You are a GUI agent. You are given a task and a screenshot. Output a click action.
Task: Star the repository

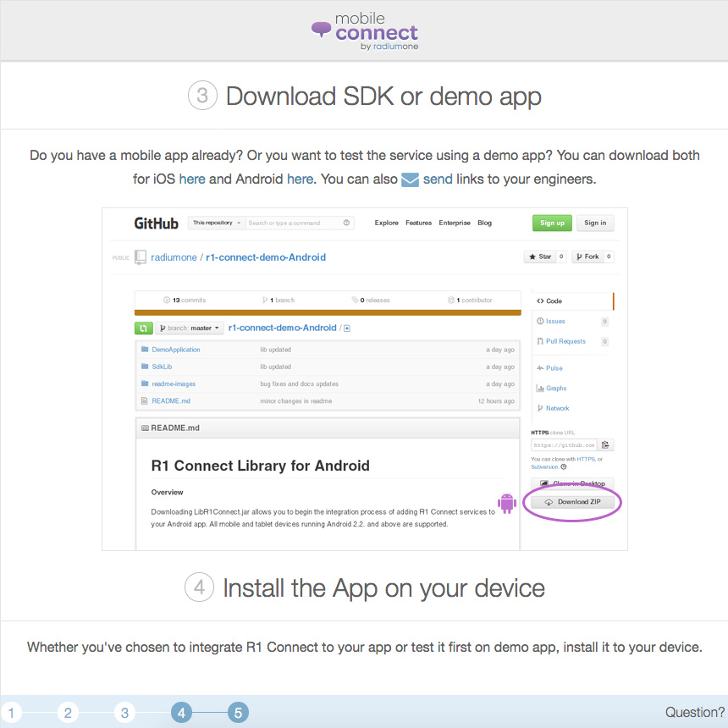click(x=540, y=256)
